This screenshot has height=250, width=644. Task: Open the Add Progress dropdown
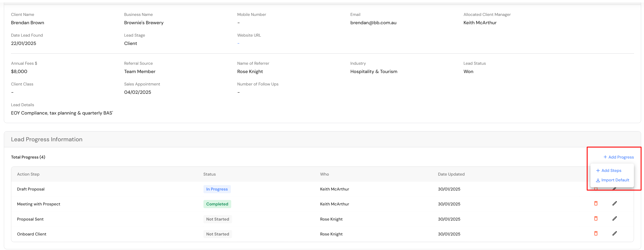pos(619,157)
